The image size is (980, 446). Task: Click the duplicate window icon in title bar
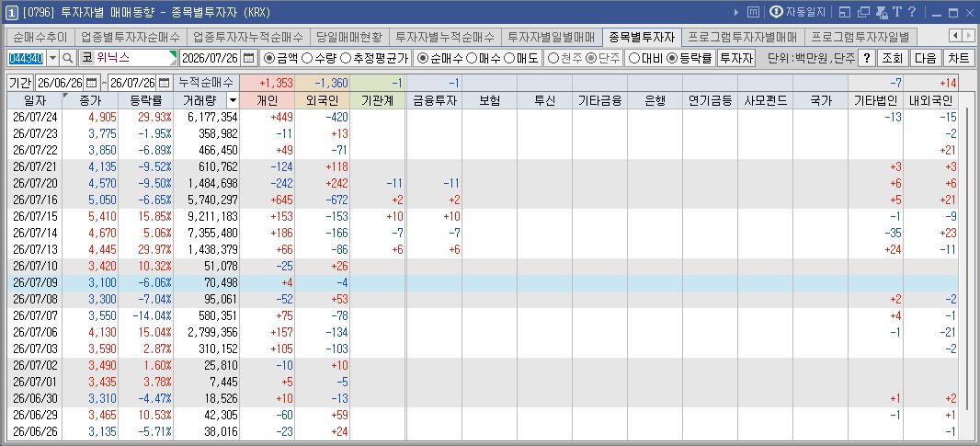tap(864, 12)
